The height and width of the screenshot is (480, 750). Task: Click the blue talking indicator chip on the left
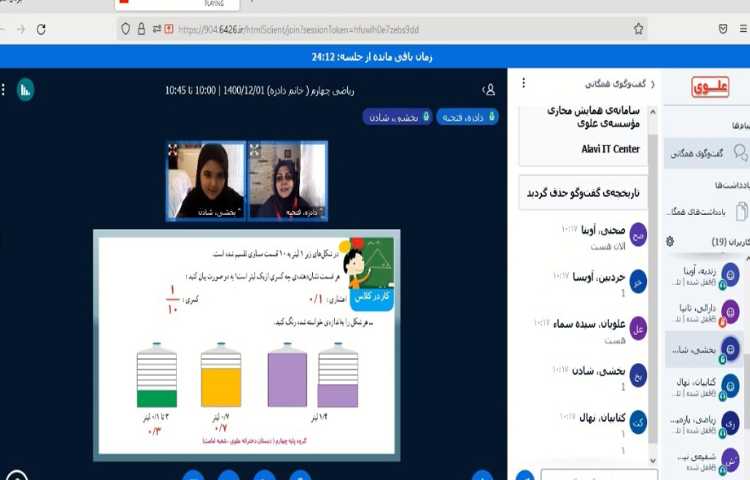[391, 117]
